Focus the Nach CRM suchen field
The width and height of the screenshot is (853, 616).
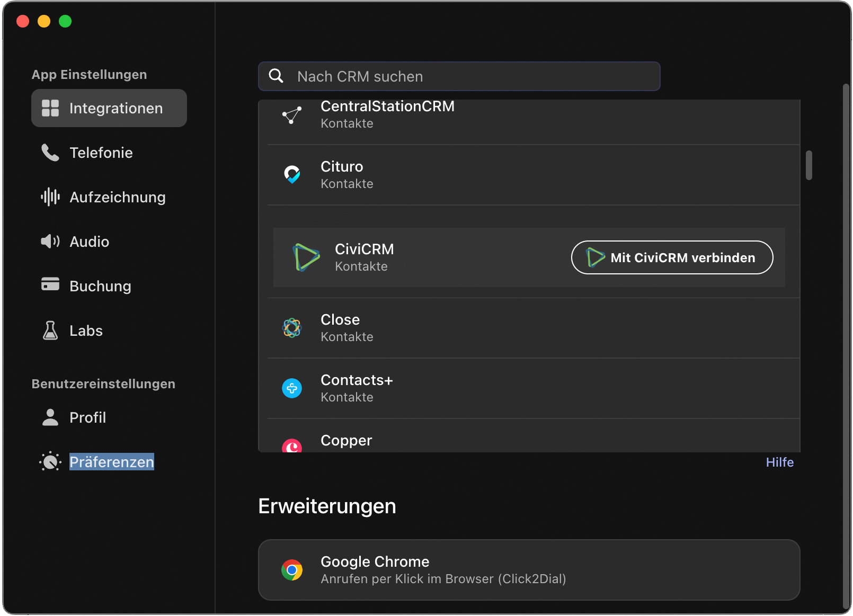(x=459, y=76)
